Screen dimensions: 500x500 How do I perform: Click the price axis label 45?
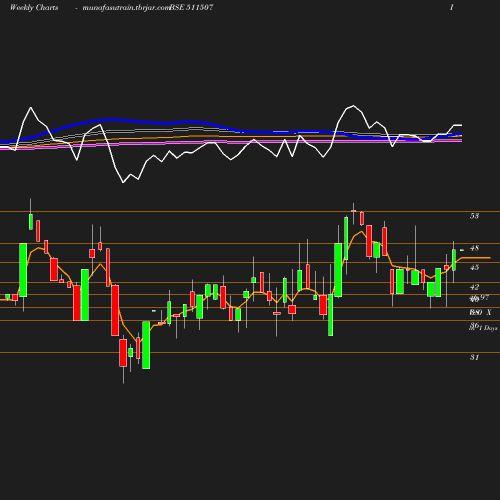coord(474,267)
